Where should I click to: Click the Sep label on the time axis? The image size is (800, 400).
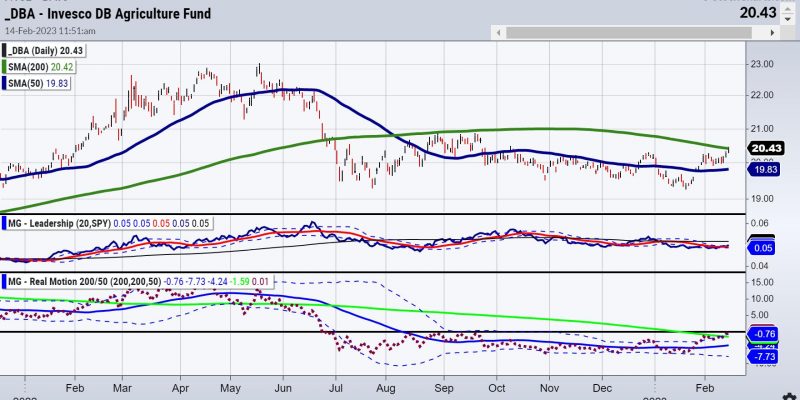point(443,387)
